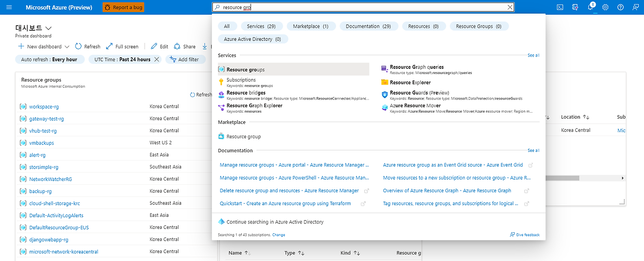644x261 pixels.
Task: Open Resource Graph queries result
Action: 457,69
